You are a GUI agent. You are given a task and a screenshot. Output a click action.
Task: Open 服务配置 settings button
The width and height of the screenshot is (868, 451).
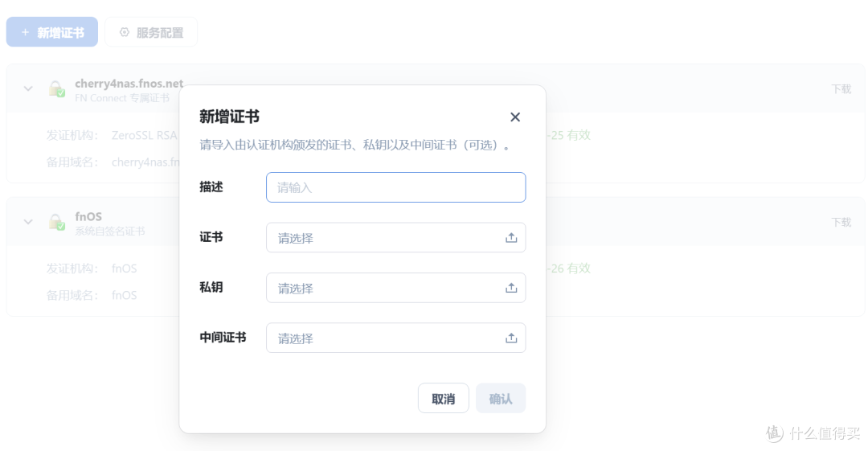click(151, 32)
